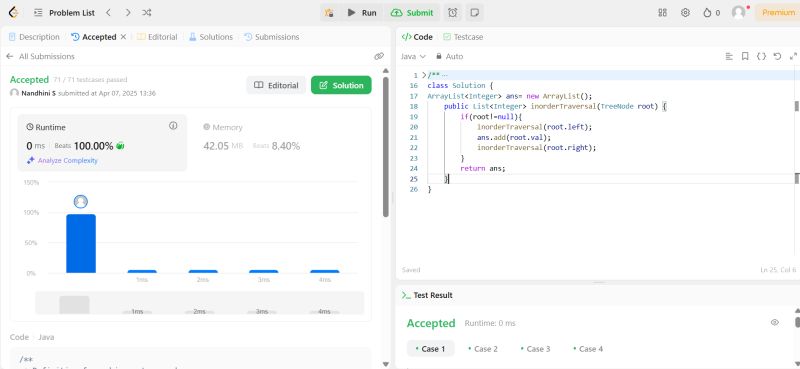The height and width of the screenshot is (369, 800).
Task: Switch to the Submissions tab
Action: tap(271, 37)
